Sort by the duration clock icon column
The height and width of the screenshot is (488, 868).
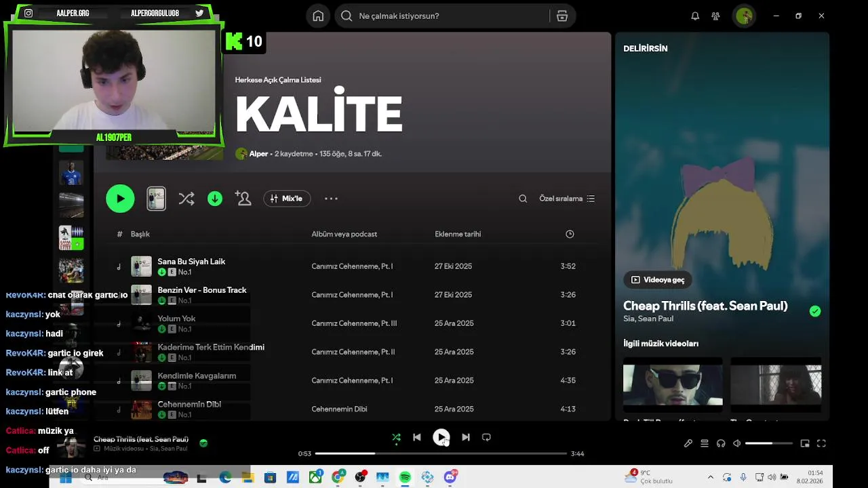[570, 234]
